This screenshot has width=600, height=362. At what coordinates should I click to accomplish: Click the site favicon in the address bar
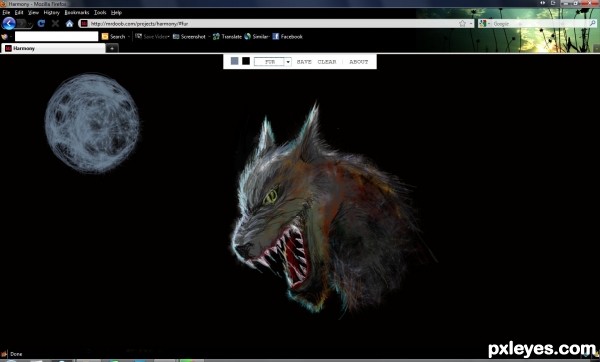pos(84,24)
